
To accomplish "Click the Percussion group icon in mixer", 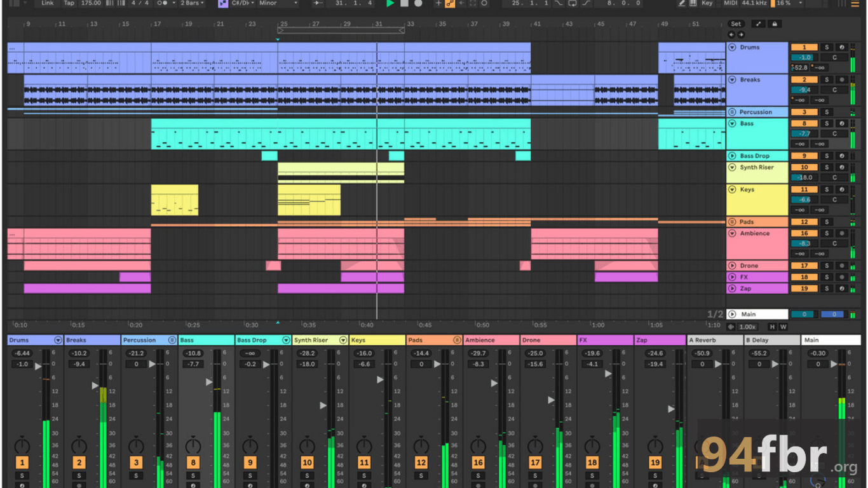I will [x=172, y=340].
